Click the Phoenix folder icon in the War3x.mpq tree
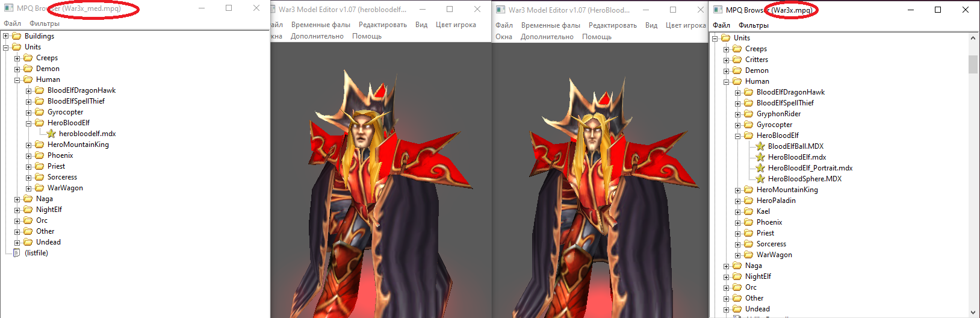 click(749, 222)
